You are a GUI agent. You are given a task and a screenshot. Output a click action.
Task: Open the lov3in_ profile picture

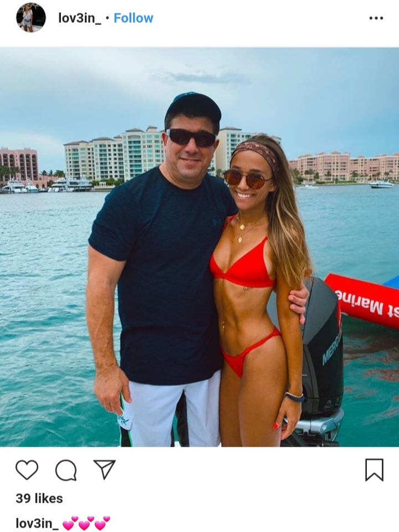tap(31, 18)
